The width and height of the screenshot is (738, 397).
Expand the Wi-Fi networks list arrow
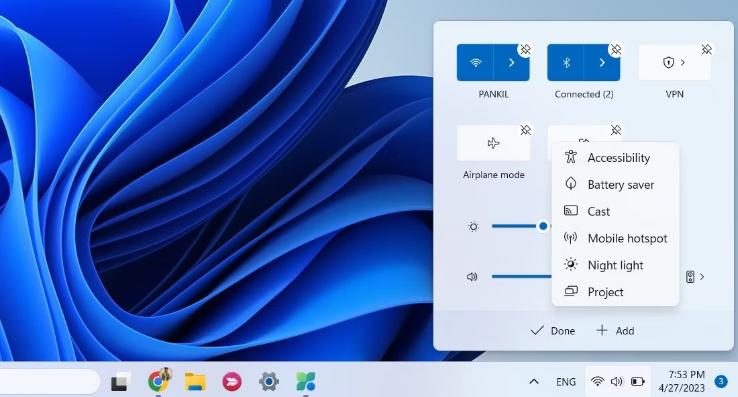click(x=511, y=63)
